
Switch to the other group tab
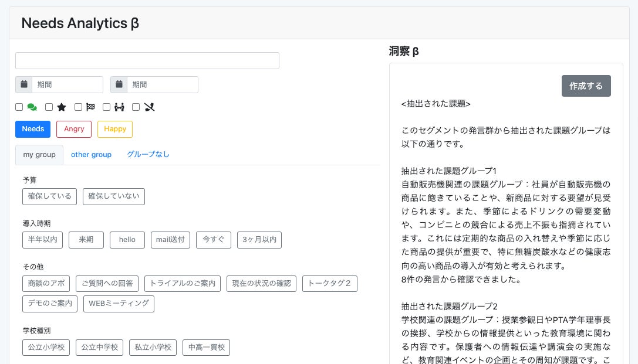[x=91, y=155]
